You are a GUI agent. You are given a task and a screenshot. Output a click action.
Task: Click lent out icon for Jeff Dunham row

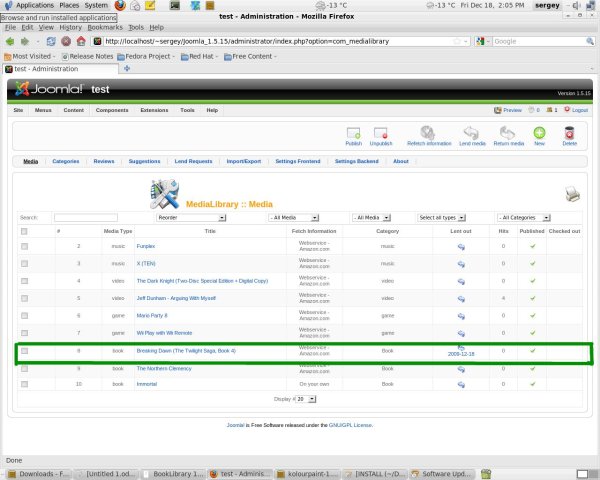(x=461, y=299)
